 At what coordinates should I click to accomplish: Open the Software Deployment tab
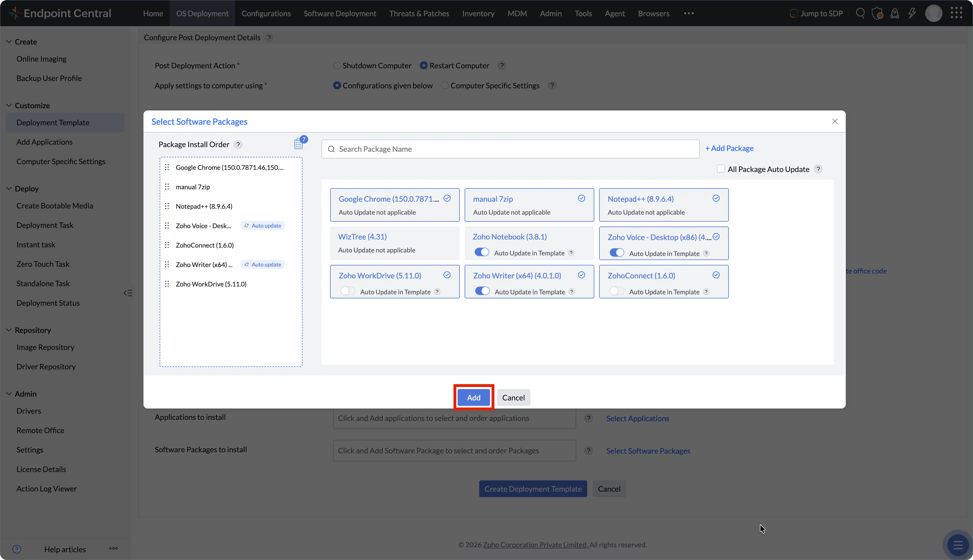(x=340, y=14)
